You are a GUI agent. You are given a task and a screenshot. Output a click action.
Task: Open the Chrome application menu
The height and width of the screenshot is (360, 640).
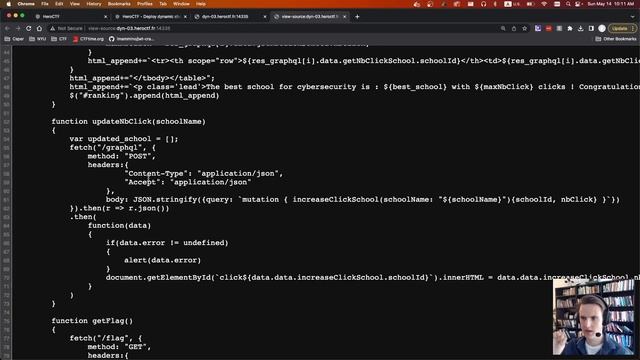point(26,4)
